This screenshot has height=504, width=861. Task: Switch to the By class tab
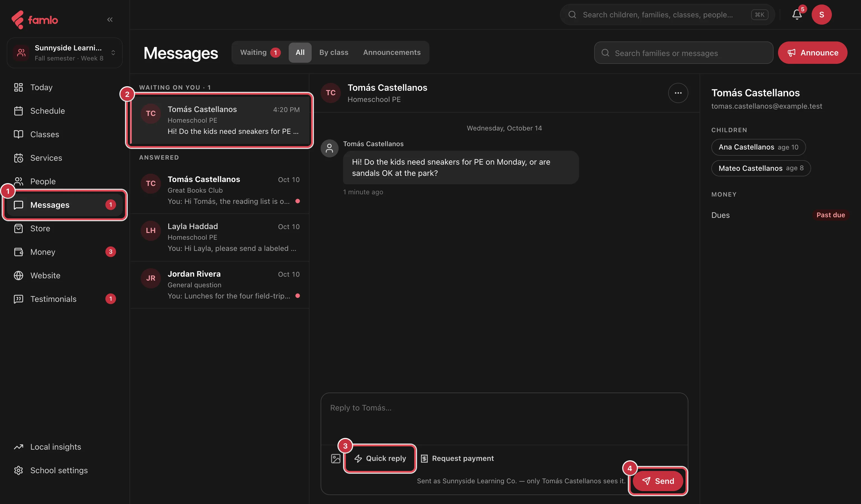pyautogui.click(x=334, y=53)
